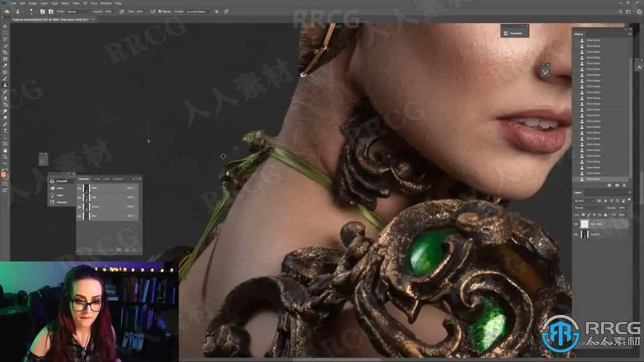
Task: Expand the collapsed Properties panel
Action: [x=515, y=33]
